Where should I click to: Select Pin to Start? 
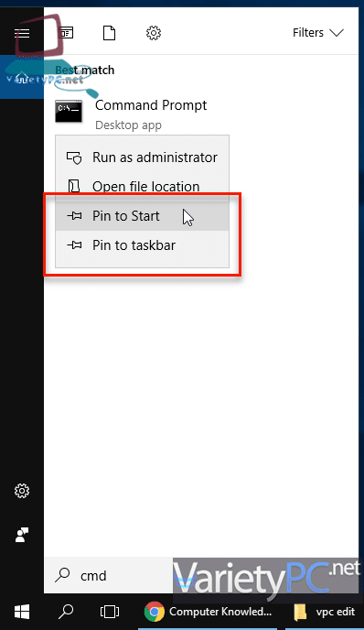(142, 216)
